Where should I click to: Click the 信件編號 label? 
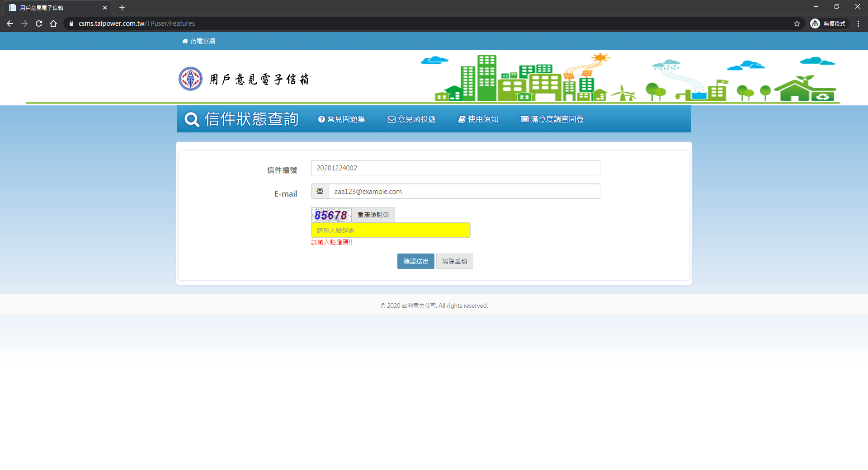282,170
